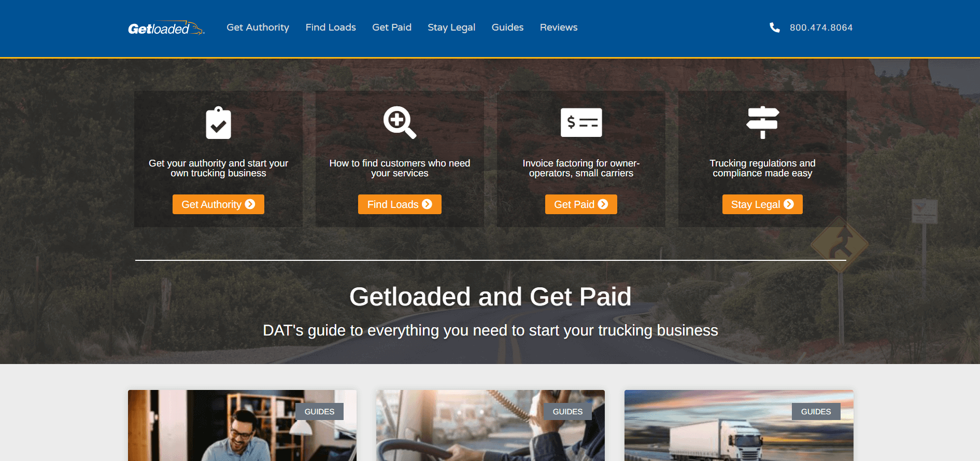The height and width of the screenshot is (461, 980).
Task: Click the orange Get Authority button
Action: point(218,204)
